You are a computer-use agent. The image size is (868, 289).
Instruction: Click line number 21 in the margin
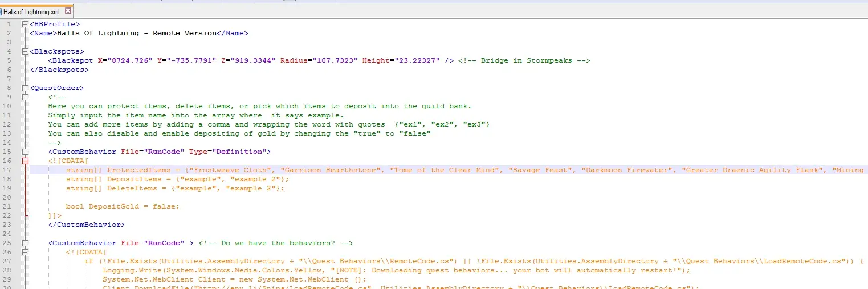click(8, 207)
